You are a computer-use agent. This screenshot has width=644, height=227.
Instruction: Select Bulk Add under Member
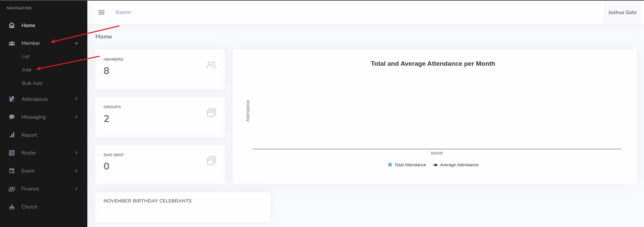point(32,83)
